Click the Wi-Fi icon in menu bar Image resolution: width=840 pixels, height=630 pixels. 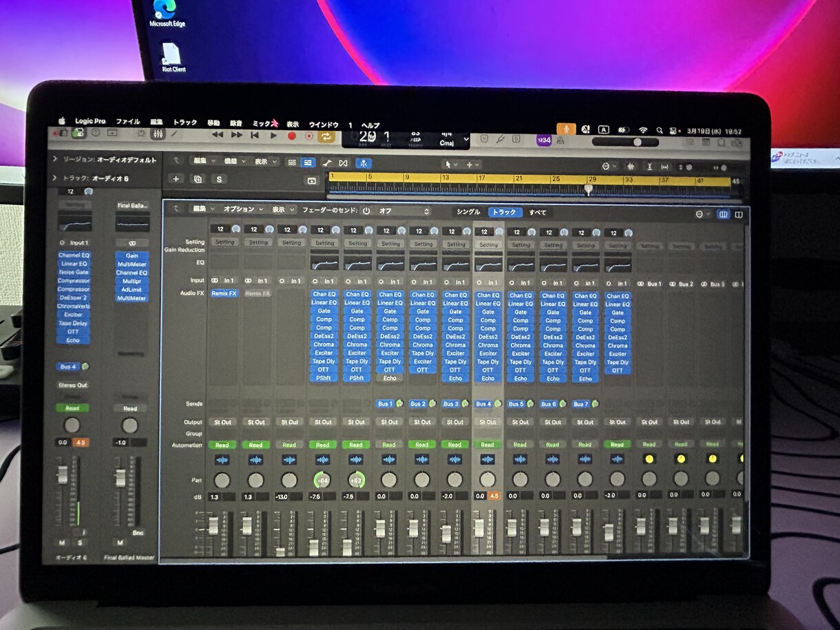click(642, 129)
